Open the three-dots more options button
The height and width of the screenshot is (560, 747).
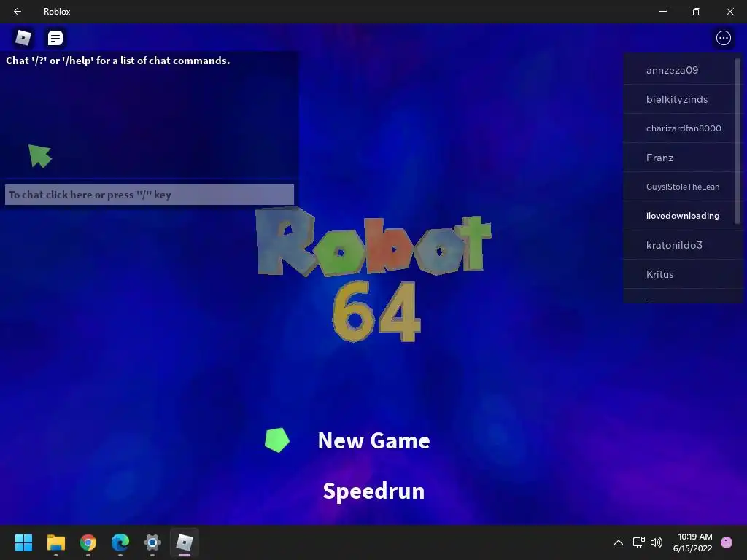[x=723, y=38]
